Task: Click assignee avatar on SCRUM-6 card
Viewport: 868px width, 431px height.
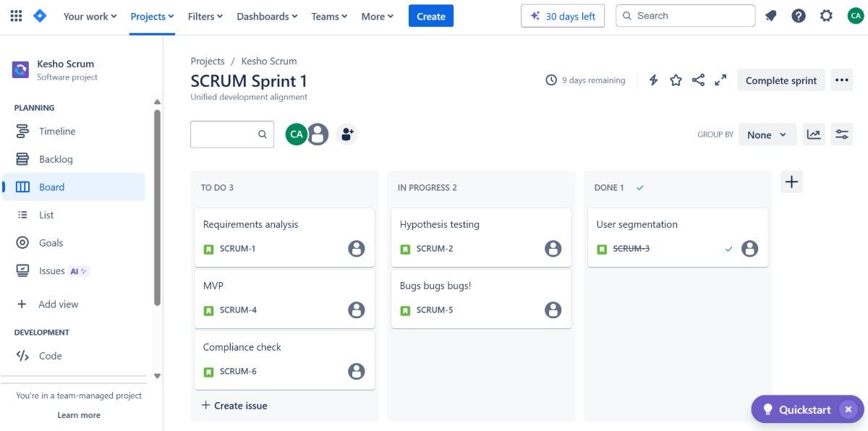Action: (357, 372)
